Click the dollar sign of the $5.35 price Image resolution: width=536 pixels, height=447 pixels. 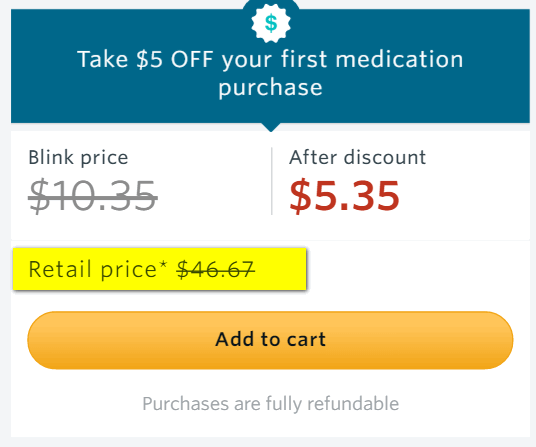pos(300,196)
